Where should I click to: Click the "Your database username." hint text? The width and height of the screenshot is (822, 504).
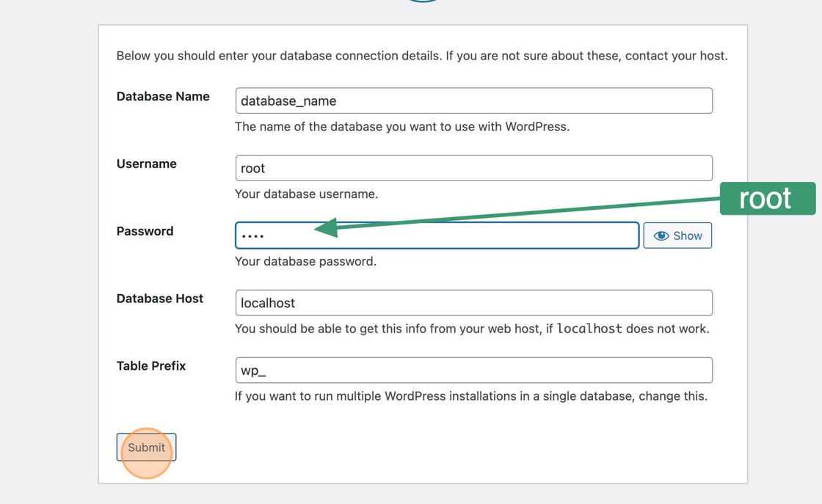point(307,194)
